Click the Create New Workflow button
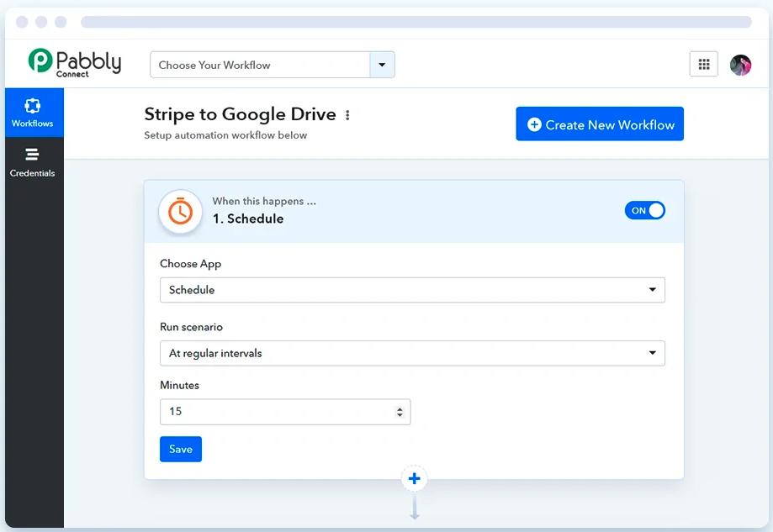 point(600,124)
